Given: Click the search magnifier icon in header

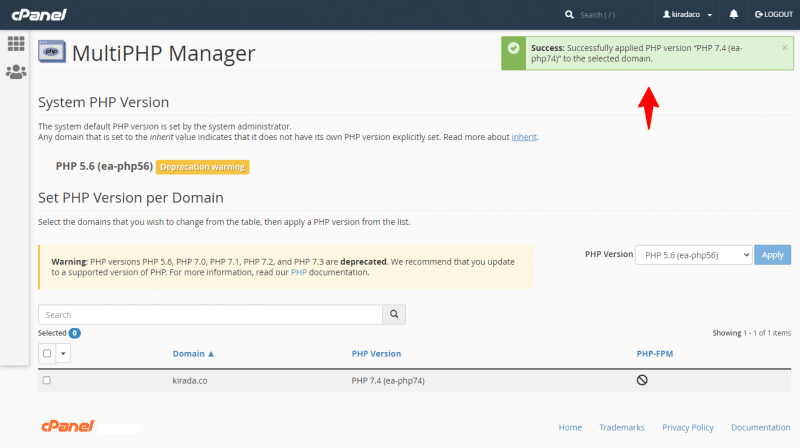Looking at the screenshot, I should tap(569, 15).
